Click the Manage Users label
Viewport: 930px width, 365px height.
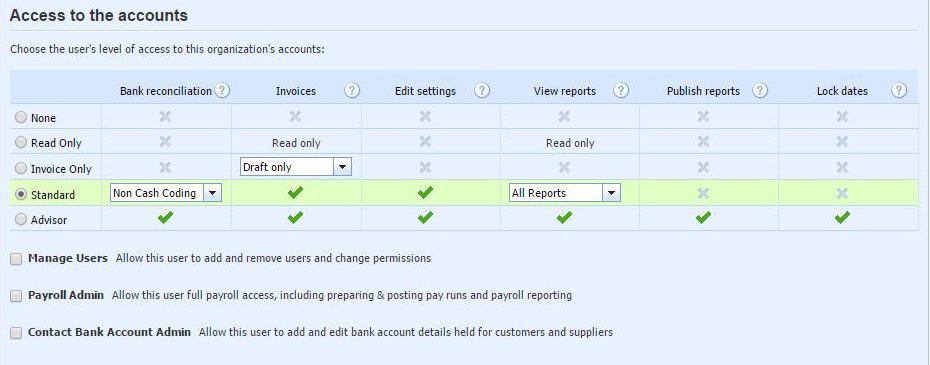click(x=68, y=258)
